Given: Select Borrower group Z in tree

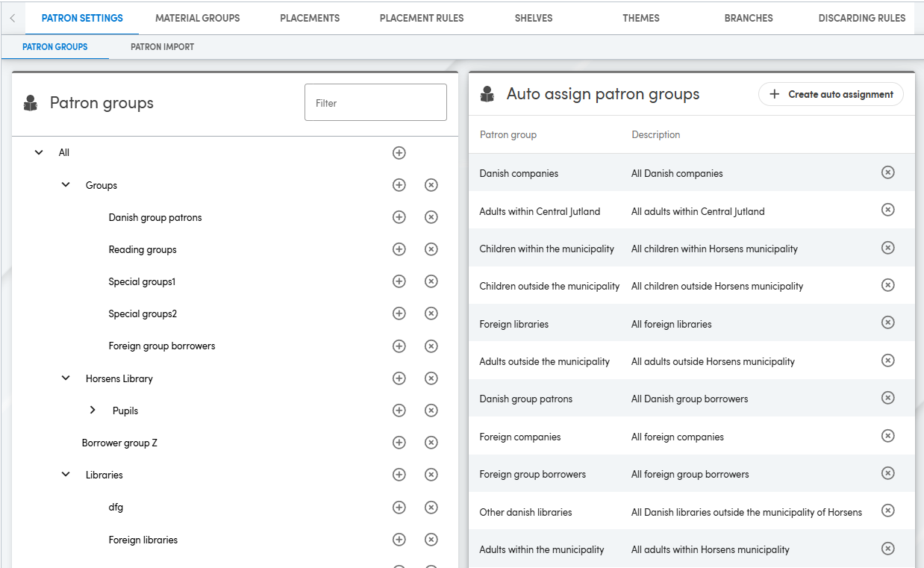Looking at the screenshot, I should point(119,443).
